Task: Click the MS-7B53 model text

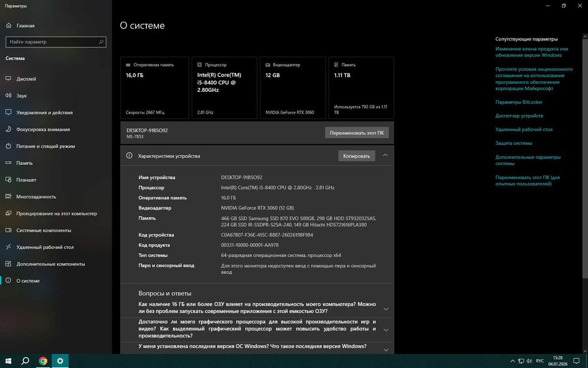Action: 135,137
